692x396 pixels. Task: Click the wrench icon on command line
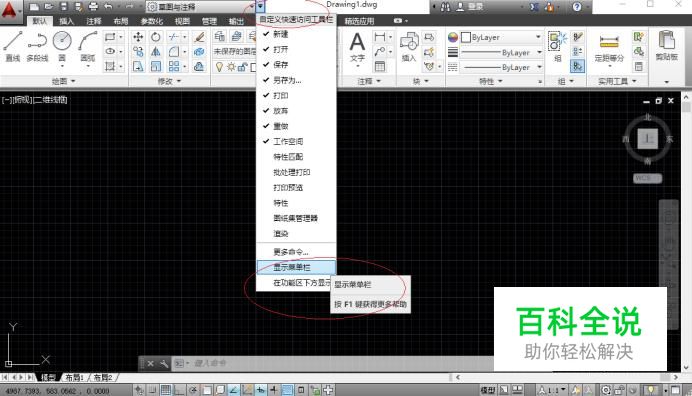(164, 364)
